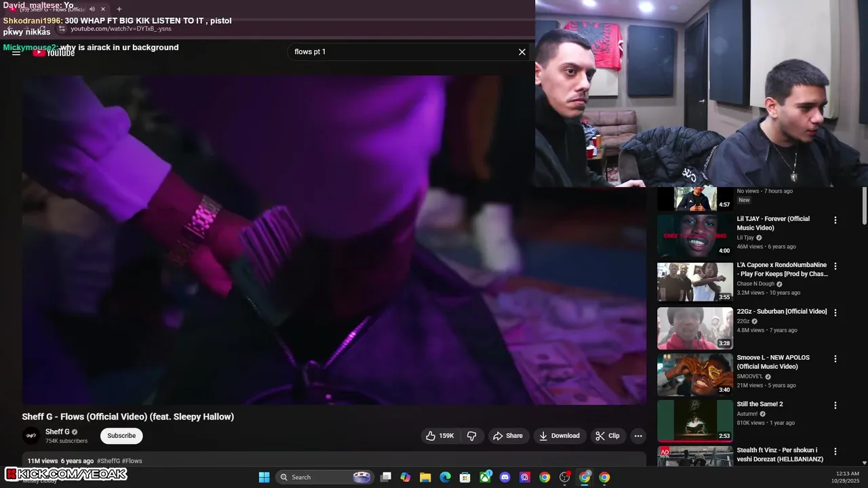Visit SMOOVE'L channel name
This screenshot has width=868, height=488.
750,376
